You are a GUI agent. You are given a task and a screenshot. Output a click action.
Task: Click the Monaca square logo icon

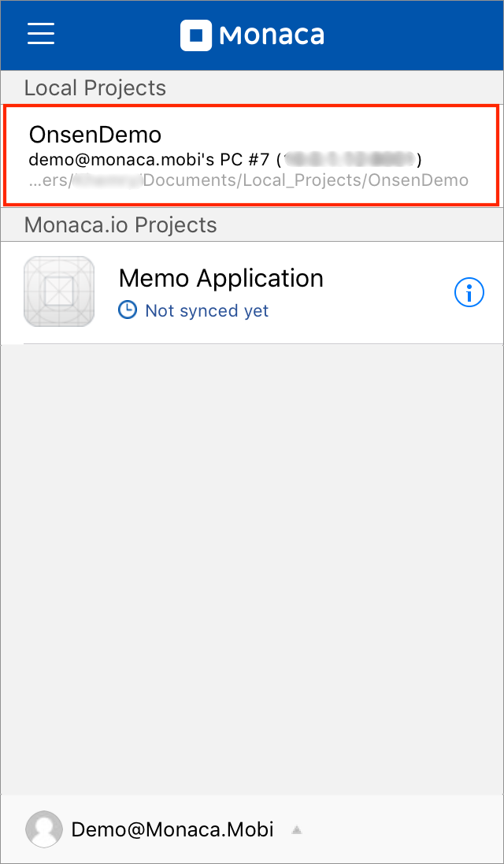coord(196,35)
